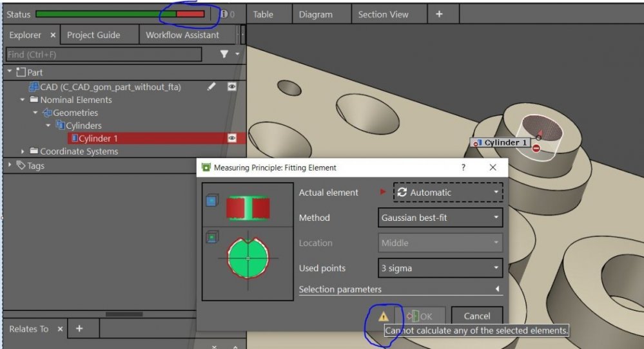Toggle visibility eye of Cylinder 1
The image size is (644, 349).
click(x=232, y=138)
